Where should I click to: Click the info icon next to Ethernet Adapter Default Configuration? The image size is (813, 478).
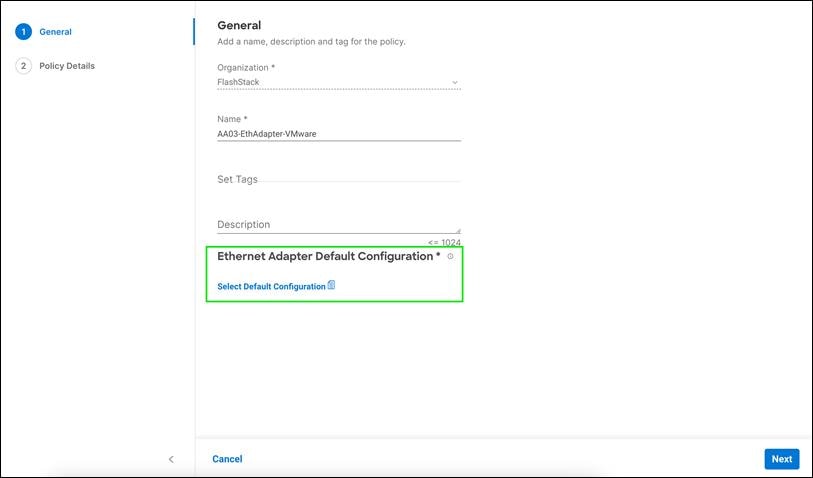pos(450,256)
